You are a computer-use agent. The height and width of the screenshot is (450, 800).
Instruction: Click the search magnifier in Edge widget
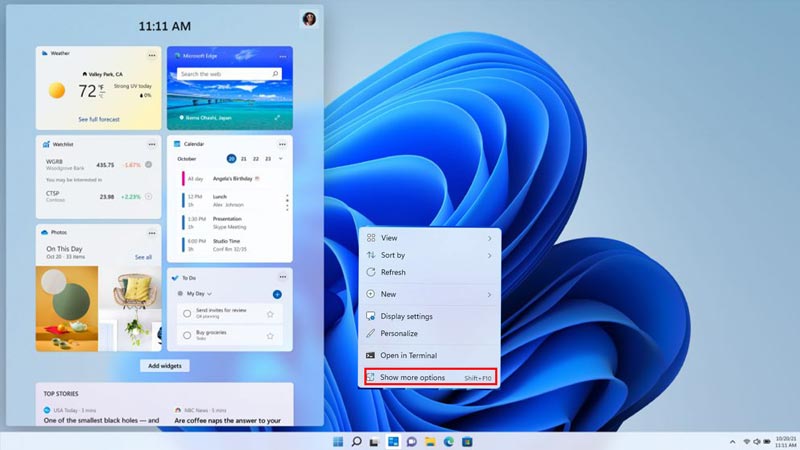tap(275, 74)
